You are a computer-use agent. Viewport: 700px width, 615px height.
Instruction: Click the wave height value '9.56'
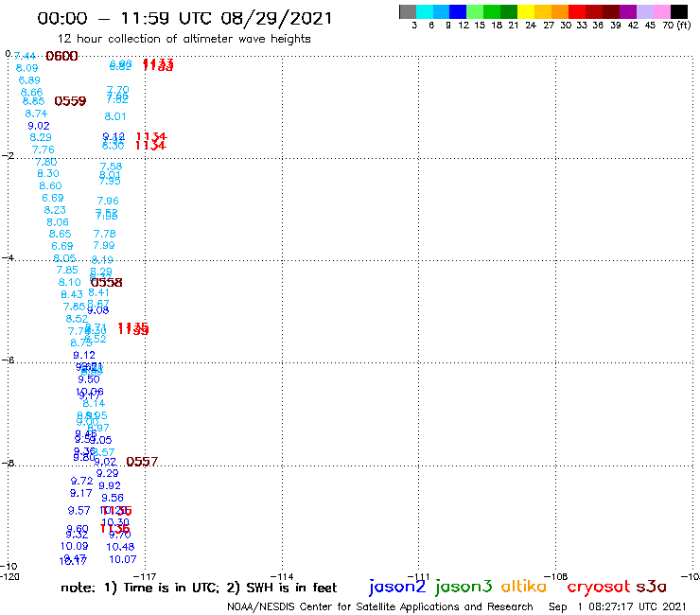click(x=112, y=498)
